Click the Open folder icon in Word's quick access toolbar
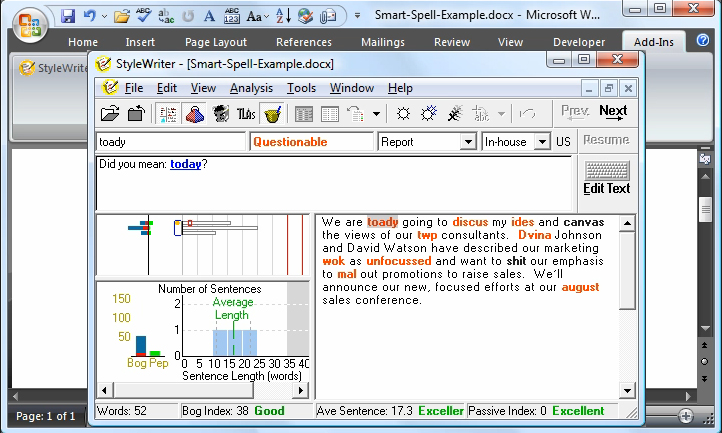Screen dimensions: 722x433 click(122, 17)
